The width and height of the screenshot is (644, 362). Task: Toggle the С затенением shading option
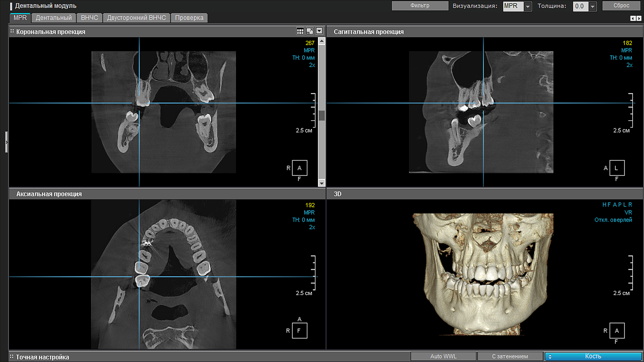coord(510,356)
